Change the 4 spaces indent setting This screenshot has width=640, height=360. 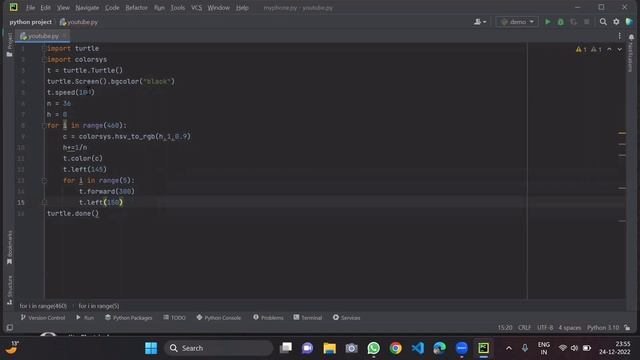coord(569,328)
